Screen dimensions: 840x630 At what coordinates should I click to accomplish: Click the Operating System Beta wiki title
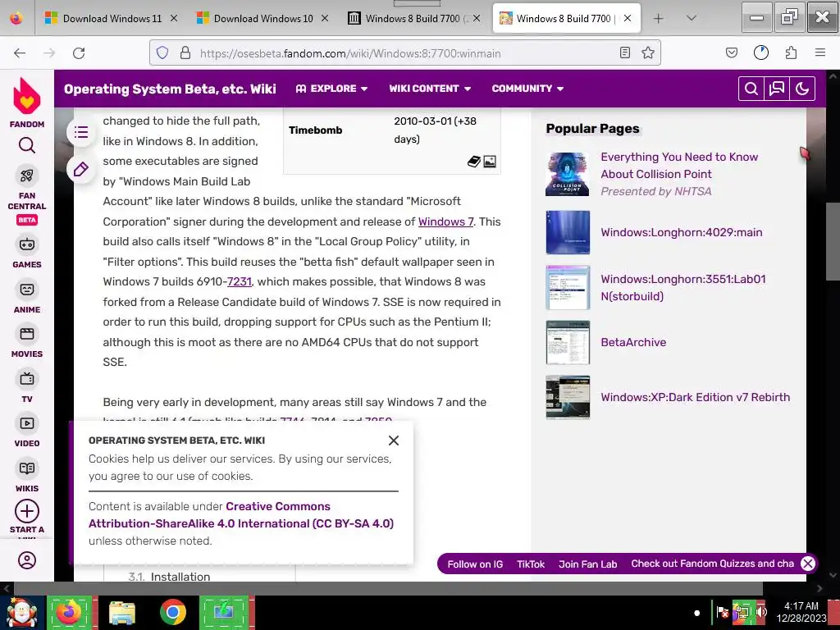[x=170, y=89]
